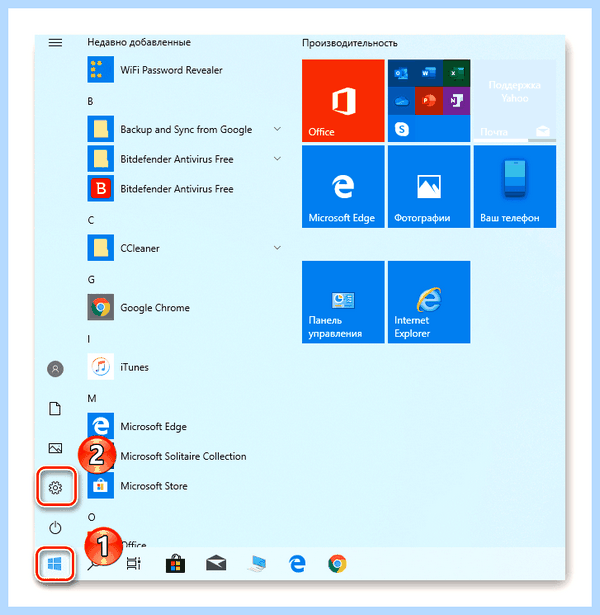Screen dimensions: 600x615
Task: Open the Фотографии tile
Action: pos(429,186)
